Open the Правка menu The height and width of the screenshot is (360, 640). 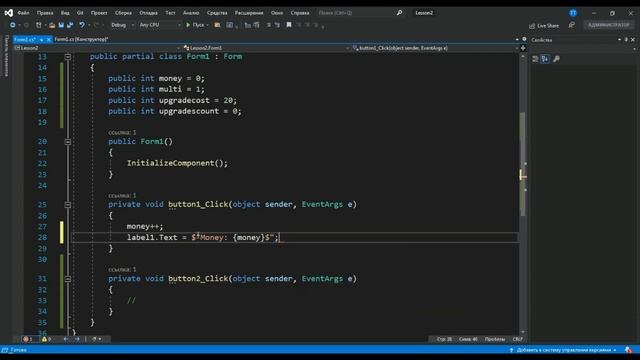(45, 13)
